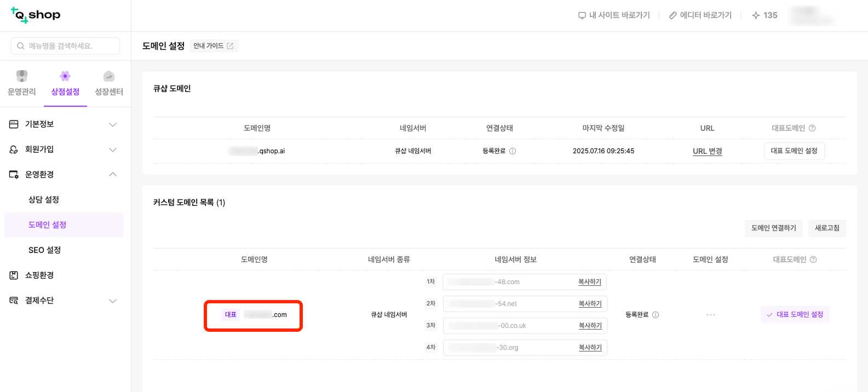
Task: Open the 운영관리 sidebar tab
Action: pyautogui.click(x=22, y=83)
